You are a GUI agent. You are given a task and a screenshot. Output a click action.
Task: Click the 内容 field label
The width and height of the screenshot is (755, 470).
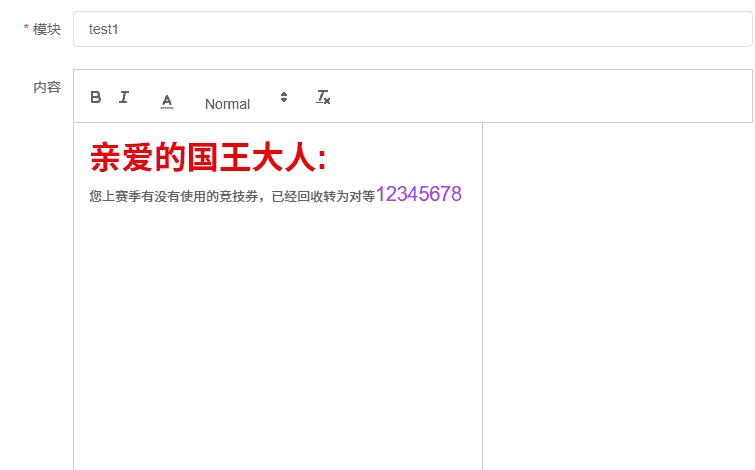(x=47, y=87)
